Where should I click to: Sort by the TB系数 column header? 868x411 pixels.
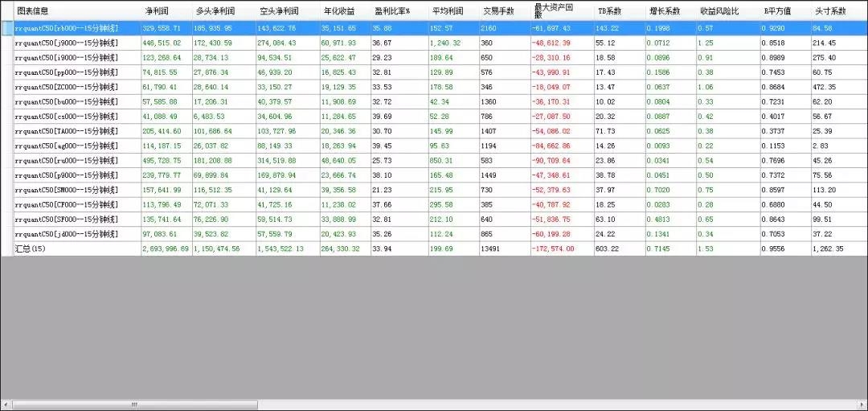point(620,10)
